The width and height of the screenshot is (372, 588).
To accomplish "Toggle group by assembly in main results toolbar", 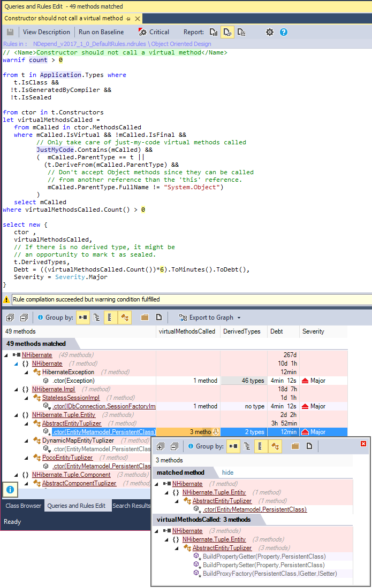I will pos(83,318).
